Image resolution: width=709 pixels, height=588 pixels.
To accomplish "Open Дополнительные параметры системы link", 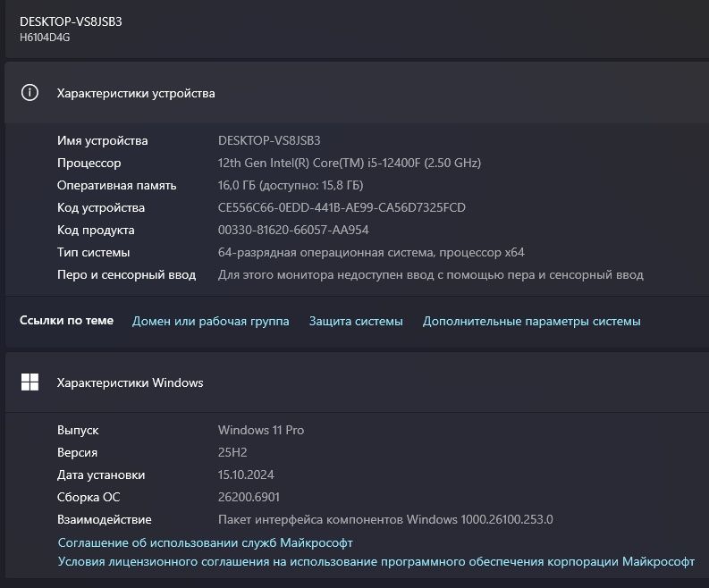I will pyautogui.click(x=531, y=321).
